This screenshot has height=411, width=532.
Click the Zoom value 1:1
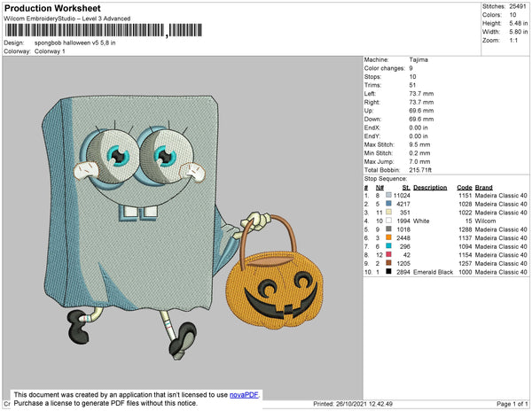pos(513,41)
